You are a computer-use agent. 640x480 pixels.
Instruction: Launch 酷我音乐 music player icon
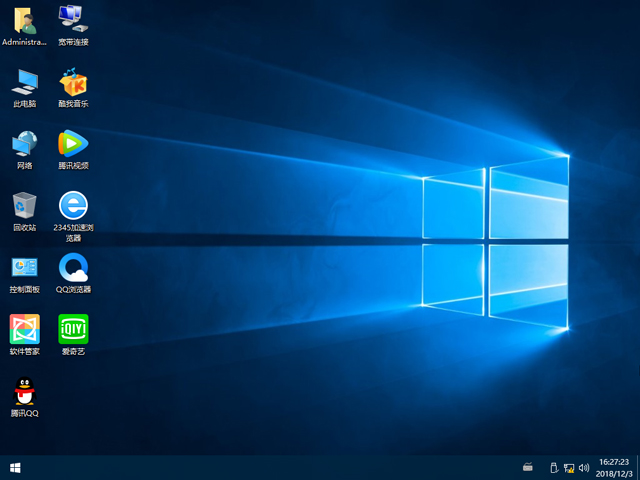click(x=72, y=81)
